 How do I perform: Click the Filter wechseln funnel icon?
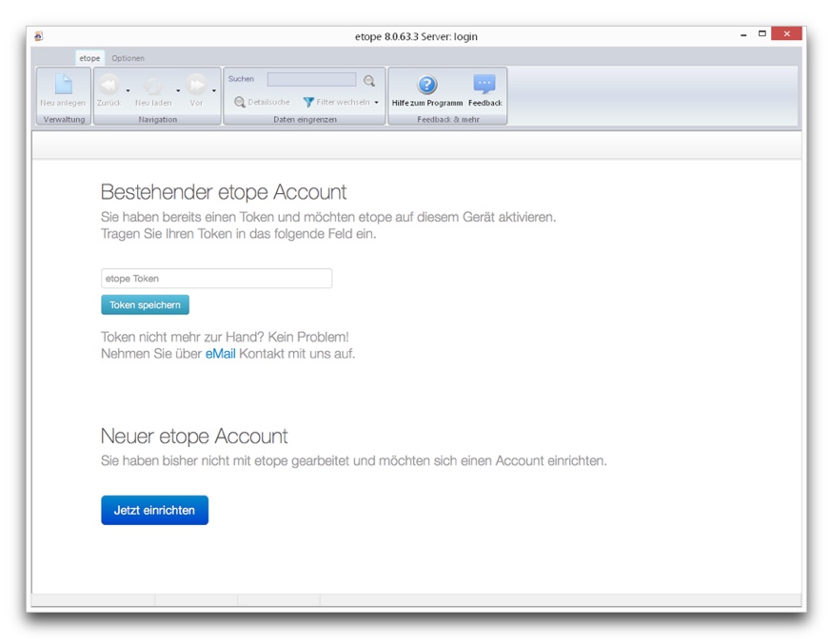[308, 102]
